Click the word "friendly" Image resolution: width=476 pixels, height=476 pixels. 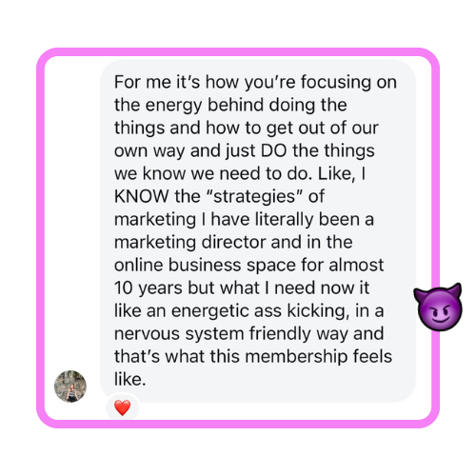tap(280, 334)
